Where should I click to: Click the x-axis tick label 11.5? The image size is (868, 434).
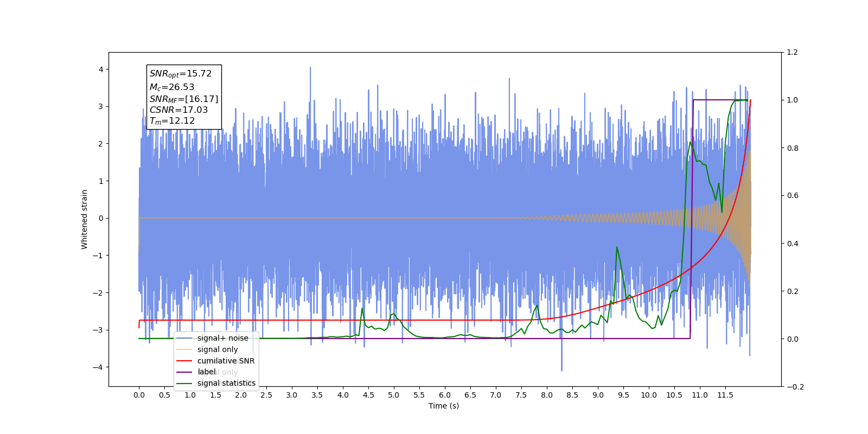[x=725, y=395]
